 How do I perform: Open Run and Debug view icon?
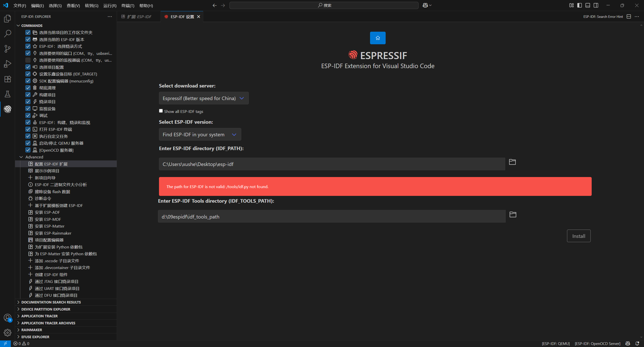point(8,64)
